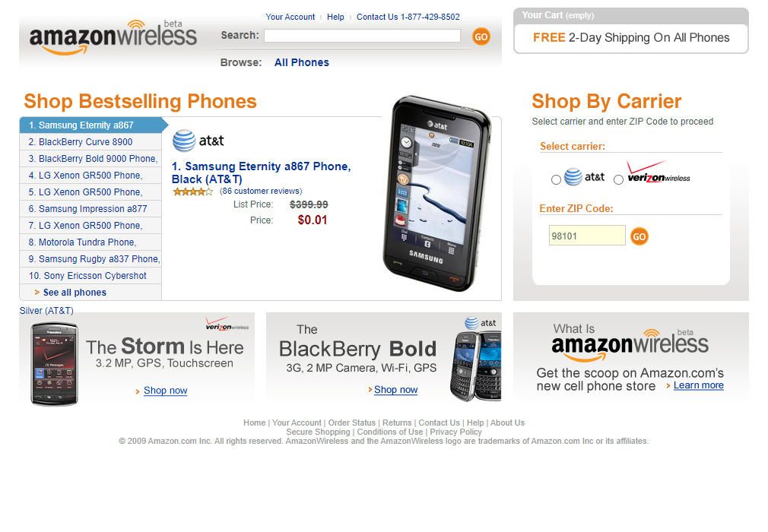The height and width of the screenshot is (532, 768).
Task: Click the orange GO button beside search
Action: pyautogui.click(x=481, y=36)
